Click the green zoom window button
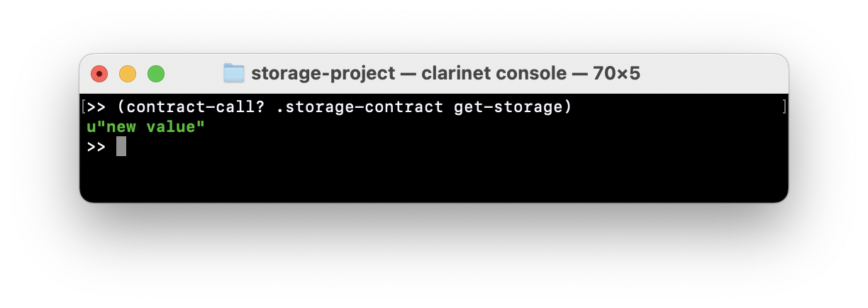 coord(156,73)
